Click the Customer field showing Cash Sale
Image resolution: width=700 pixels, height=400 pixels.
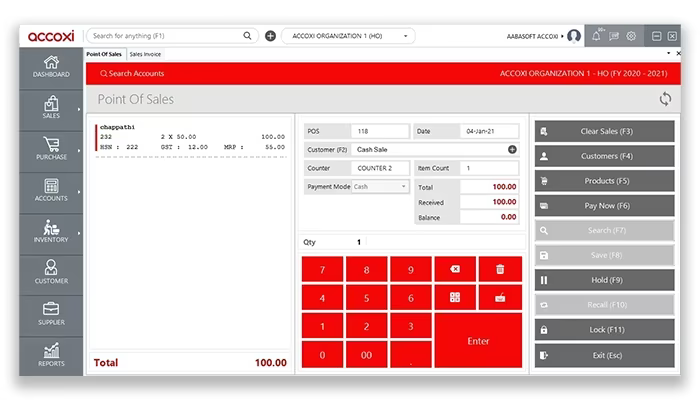[x=435, y=150]
